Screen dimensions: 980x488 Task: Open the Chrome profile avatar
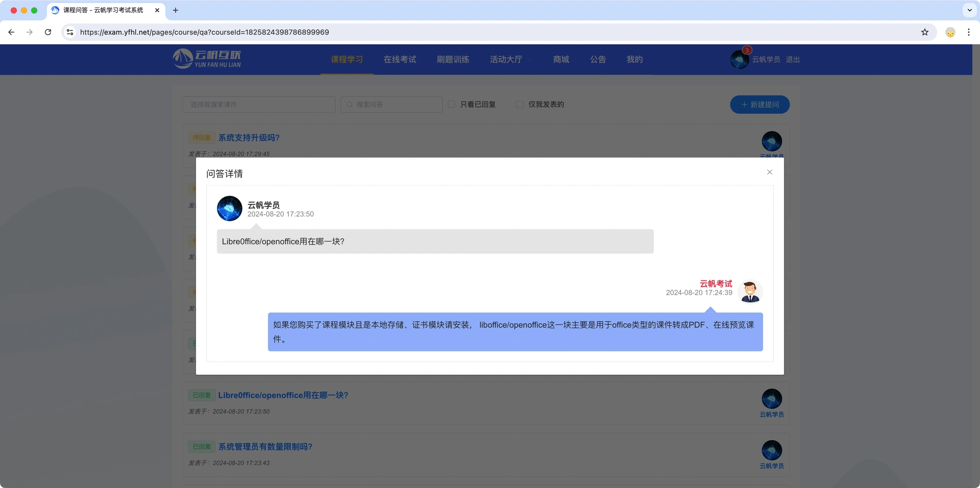950,32
